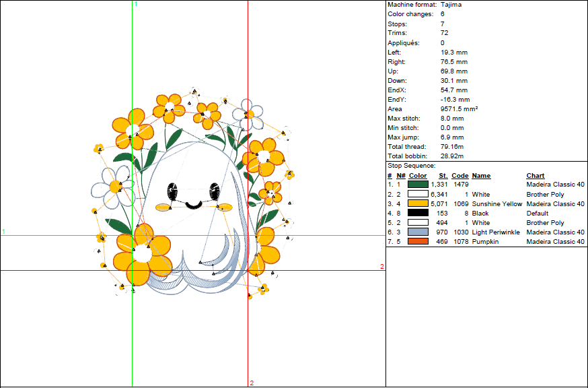Select the Sunshine Yellow color swatch

[418, 203]
